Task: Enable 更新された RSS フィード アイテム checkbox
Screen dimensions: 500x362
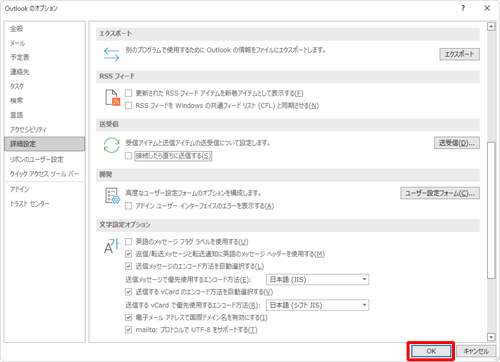Action: (x=128, y=93)
